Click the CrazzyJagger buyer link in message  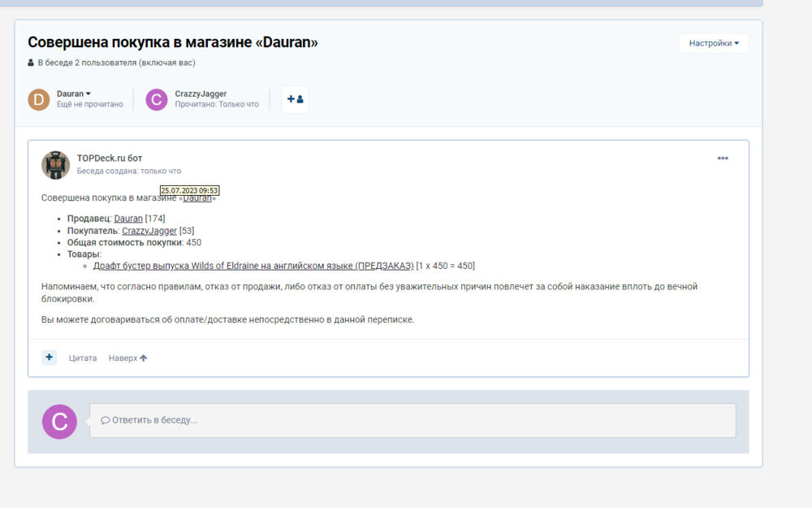(150, 230)
